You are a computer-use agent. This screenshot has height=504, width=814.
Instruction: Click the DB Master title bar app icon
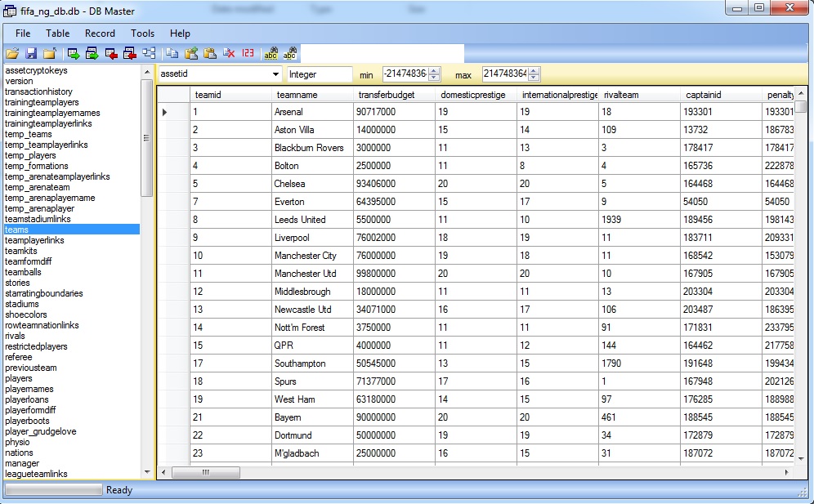click(9, 11)
